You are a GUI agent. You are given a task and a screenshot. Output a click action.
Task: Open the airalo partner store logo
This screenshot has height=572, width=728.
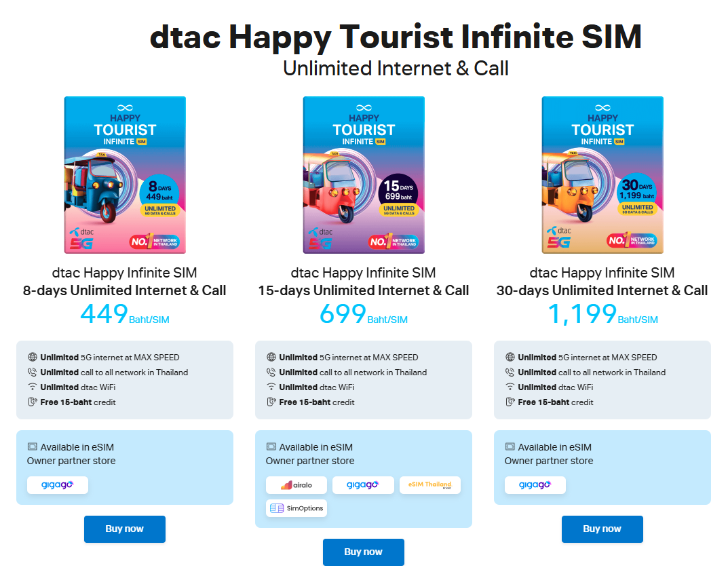pyautogui.click(x=296, y=484)
